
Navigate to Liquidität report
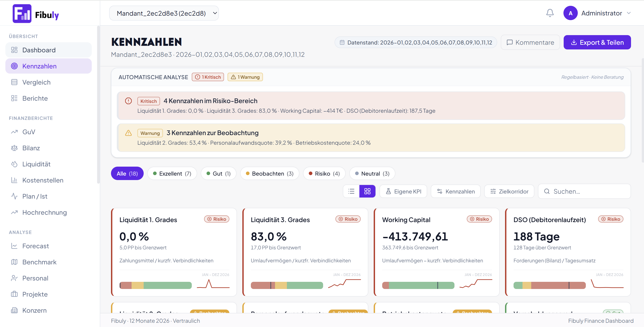49,164
